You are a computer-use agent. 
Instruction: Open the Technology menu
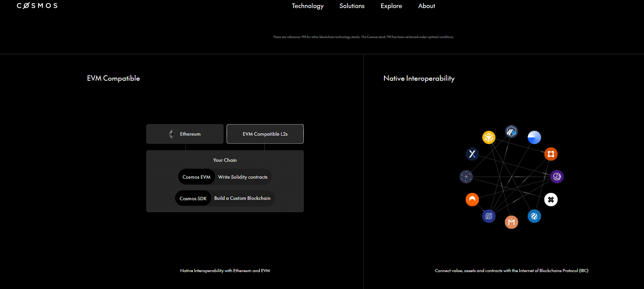(x=308, y=6)
